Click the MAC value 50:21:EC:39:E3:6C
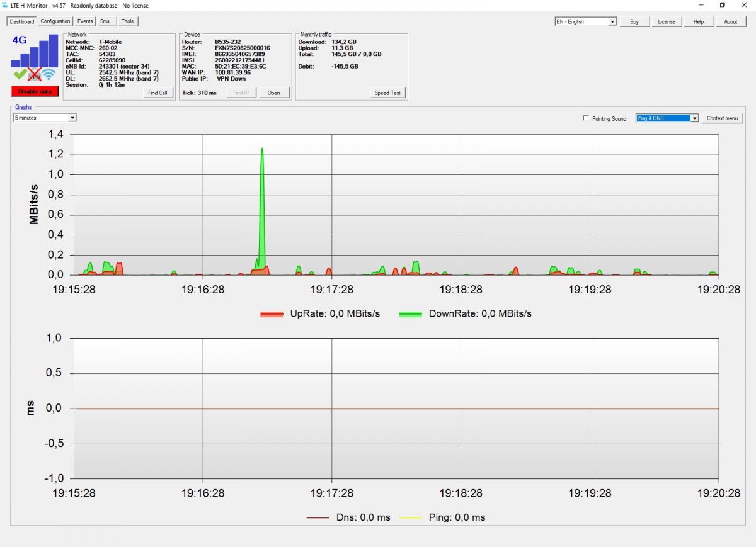 (x=241, y=66)
